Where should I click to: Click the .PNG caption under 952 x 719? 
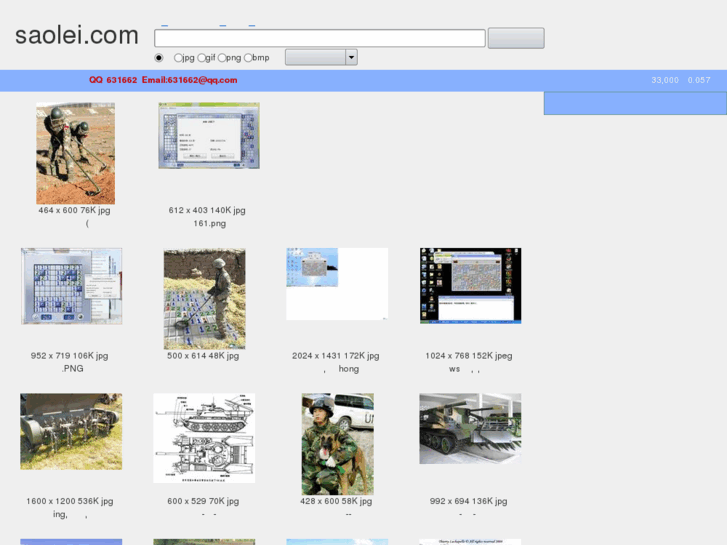[72, 369]
